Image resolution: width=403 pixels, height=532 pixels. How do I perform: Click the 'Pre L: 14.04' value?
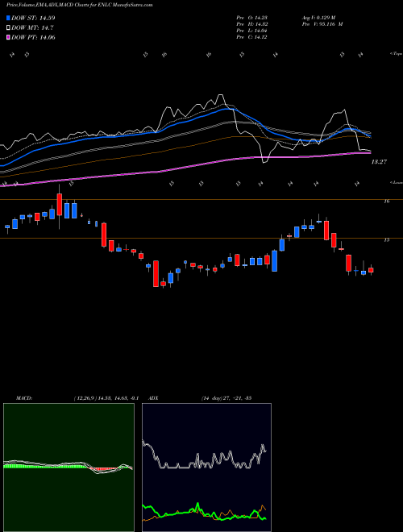click(251, 31)
